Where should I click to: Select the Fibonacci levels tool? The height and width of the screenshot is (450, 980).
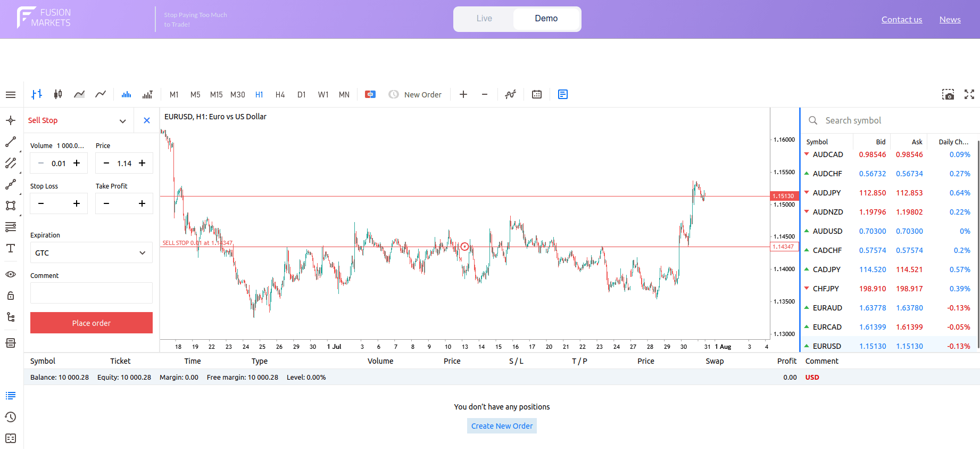pos(11,227)
